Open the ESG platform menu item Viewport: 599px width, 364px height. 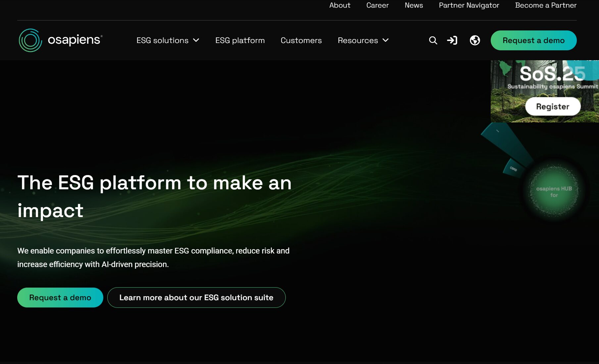240,40
